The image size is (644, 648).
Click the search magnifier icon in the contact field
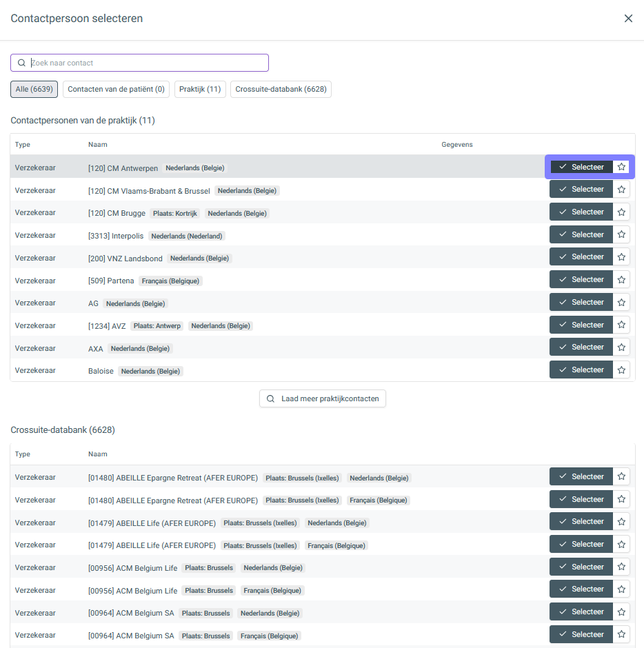point(21,63)
